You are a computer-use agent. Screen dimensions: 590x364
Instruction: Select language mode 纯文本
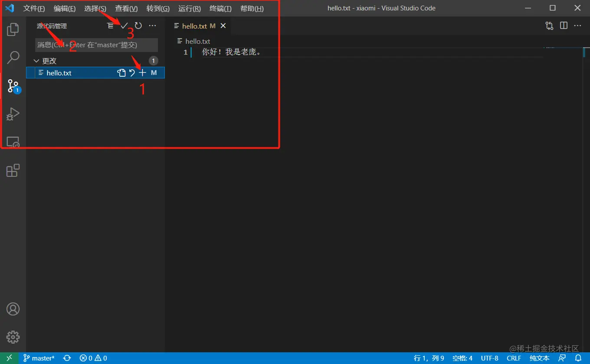539,358
